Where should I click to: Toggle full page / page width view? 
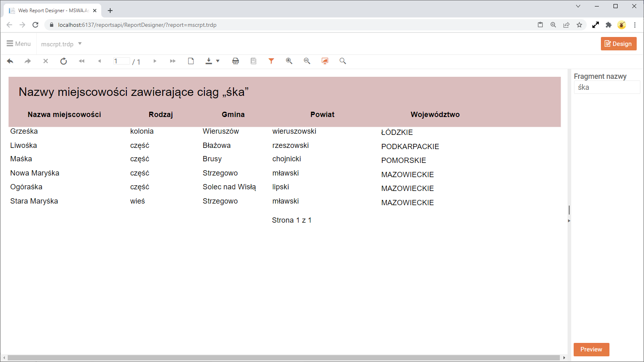(x=325, y=61)
